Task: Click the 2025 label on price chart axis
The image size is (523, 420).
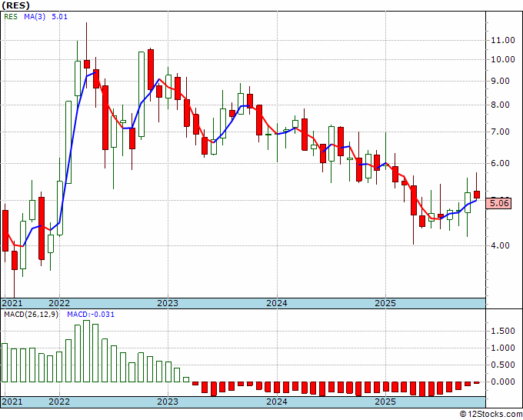Action: [385, 303]
